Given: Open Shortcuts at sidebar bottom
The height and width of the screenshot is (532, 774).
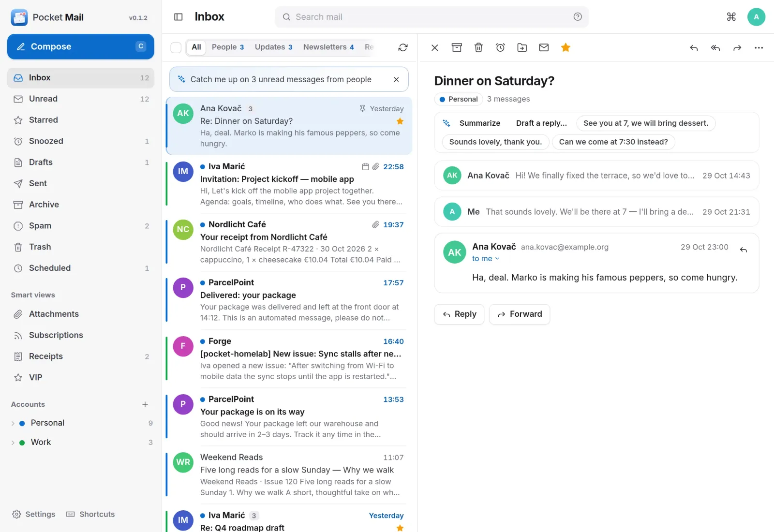Looking at the screenshot, I should tap(90, 514).
